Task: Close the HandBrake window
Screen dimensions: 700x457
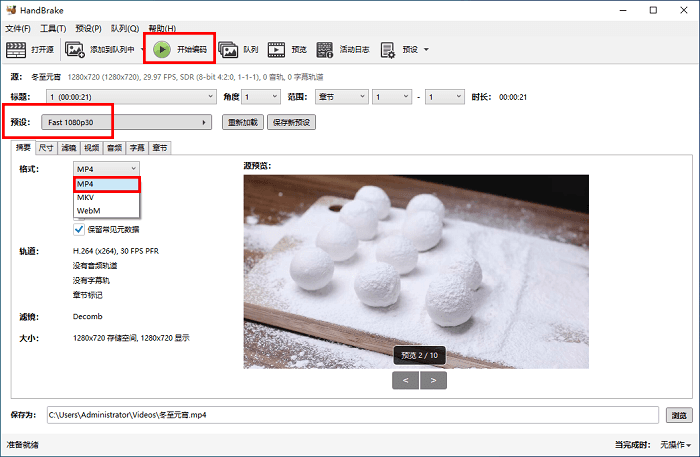Action: click(683, 10)
